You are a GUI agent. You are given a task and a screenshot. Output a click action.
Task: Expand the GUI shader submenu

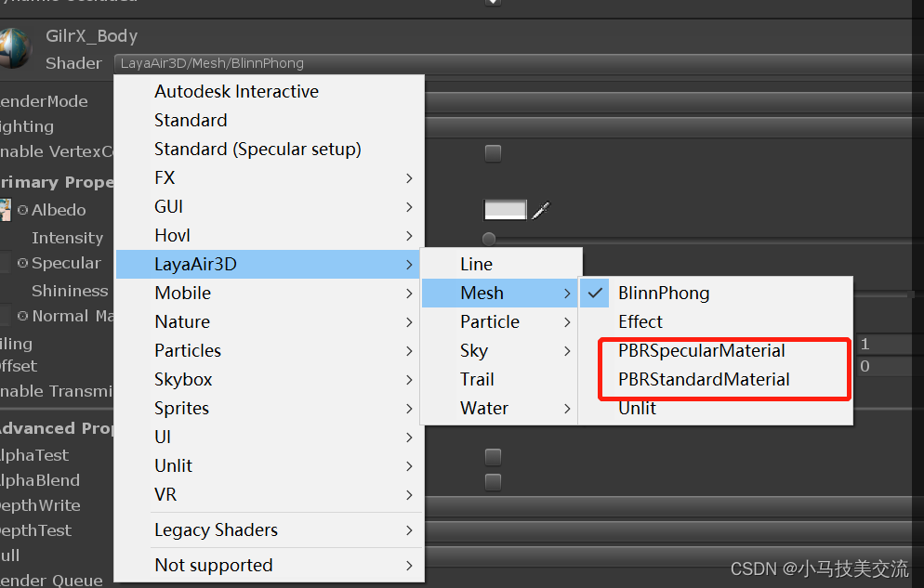pyautogui.click(x=270, y=206)
